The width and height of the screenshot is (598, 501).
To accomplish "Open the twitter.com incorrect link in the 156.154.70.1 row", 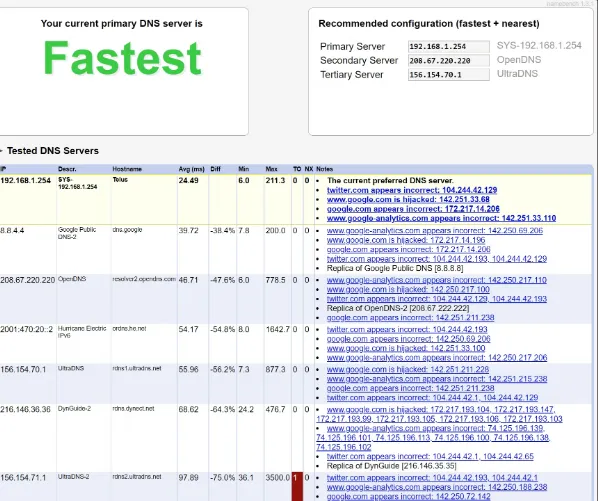I will click(x=432, y=398).
